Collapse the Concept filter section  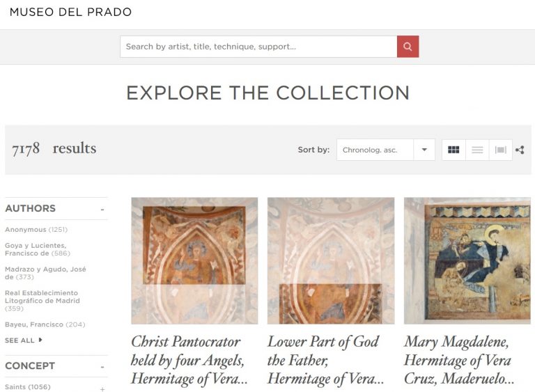[102, 366]
